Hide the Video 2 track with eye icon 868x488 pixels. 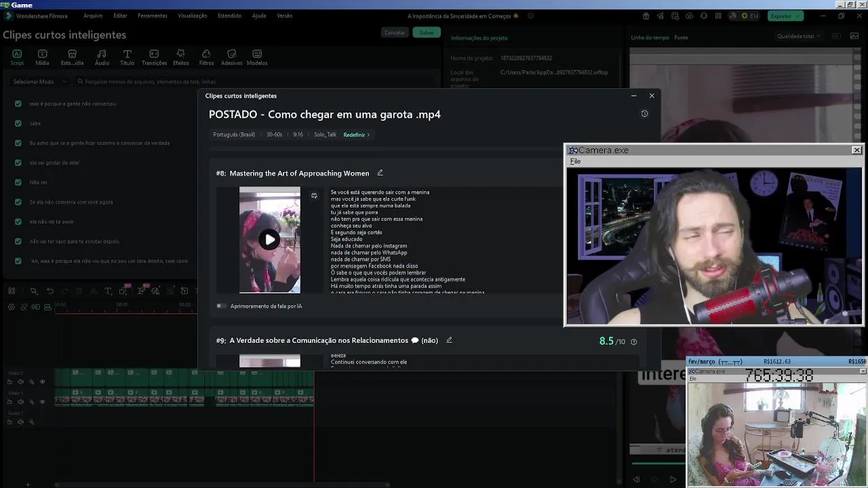[x=42, y=382]
